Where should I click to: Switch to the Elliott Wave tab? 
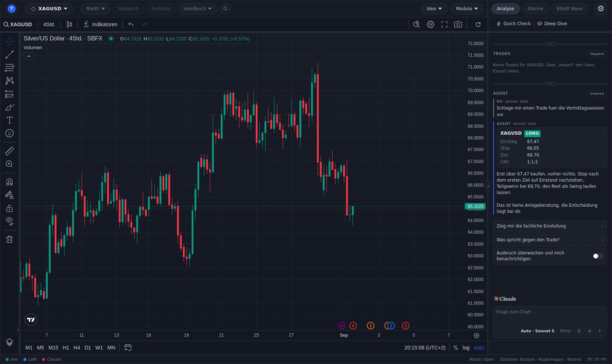click(569, 8)
